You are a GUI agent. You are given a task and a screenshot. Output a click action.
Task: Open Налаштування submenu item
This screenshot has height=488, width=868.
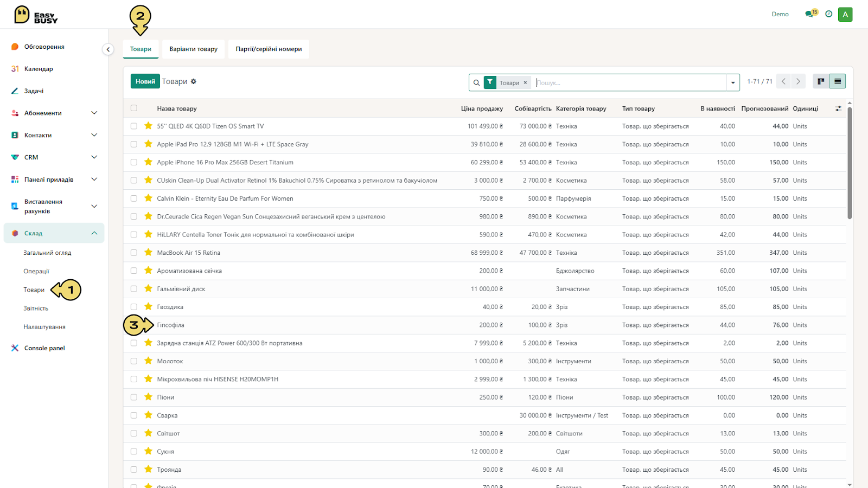tap(44, 326)
